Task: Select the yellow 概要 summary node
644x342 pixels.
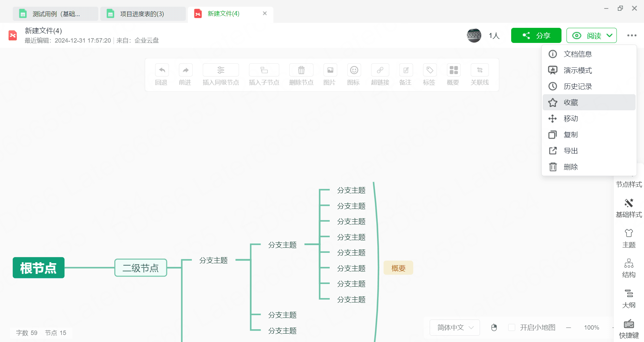Action: 398,268
